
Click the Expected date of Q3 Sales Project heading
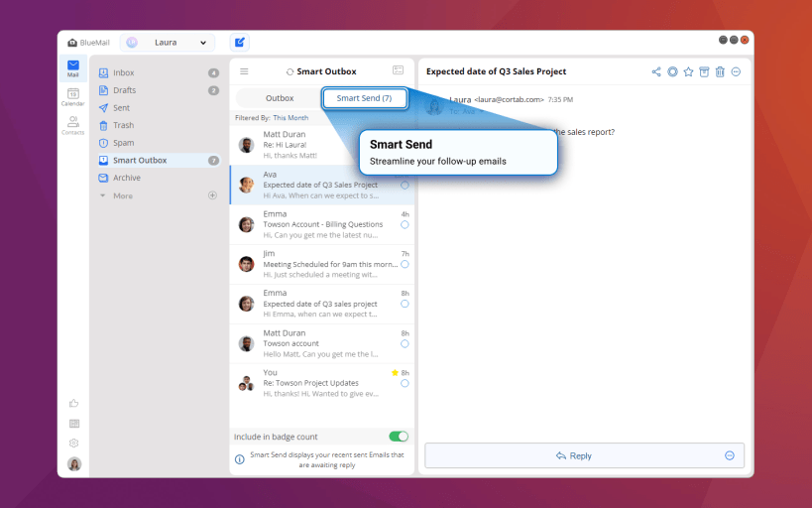496,71
